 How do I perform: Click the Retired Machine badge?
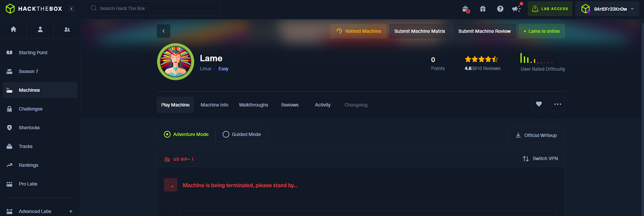click(358, 31)
